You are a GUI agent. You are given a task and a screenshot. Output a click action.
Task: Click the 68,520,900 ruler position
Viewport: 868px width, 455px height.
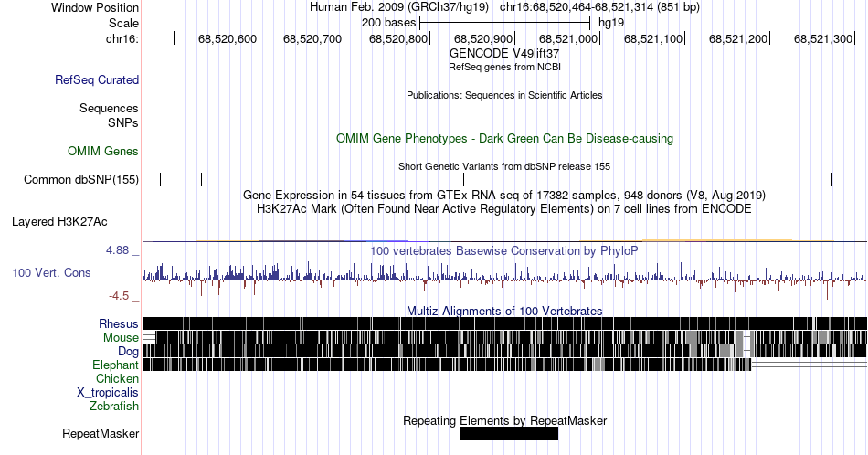tap(483, 38)
